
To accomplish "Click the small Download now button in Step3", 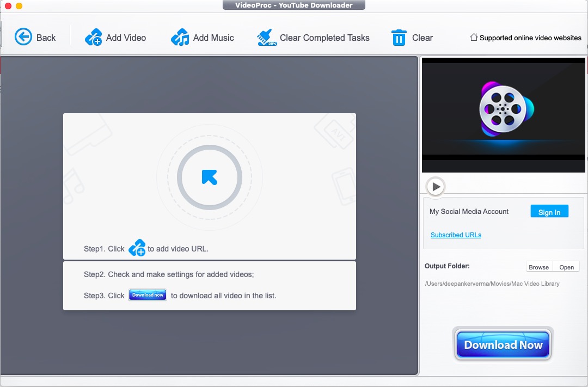I will [148, 295].
